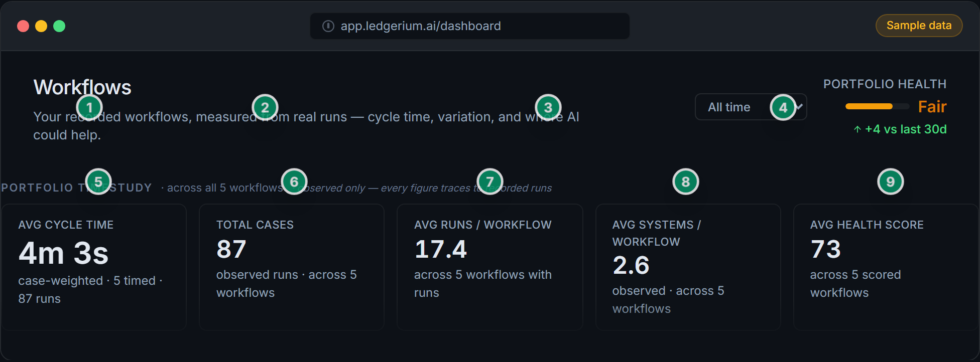Click the Fair health rating text

932,107
